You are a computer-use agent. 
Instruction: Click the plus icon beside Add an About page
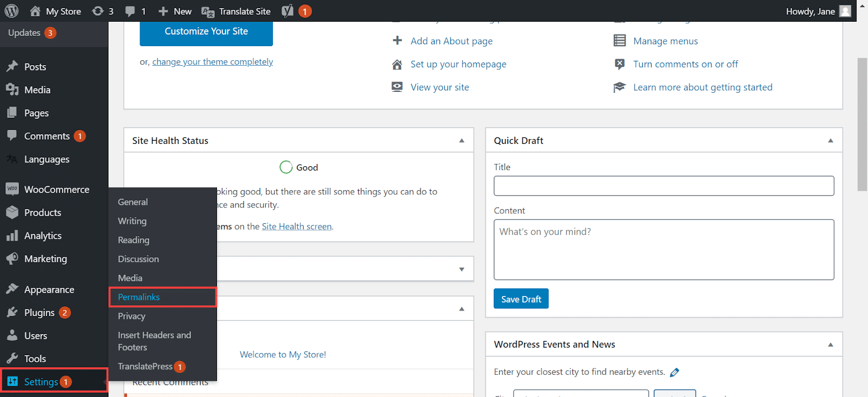397,40
